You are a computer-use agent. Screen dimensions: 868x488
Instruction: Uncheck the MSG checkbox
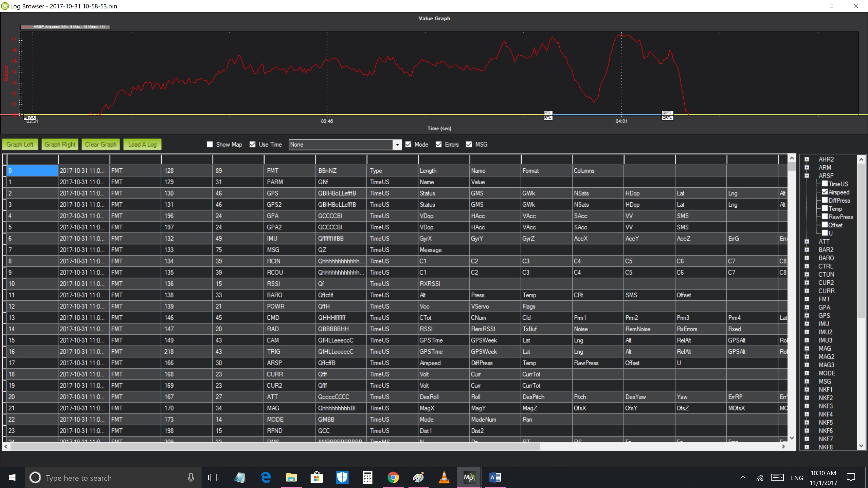pos(469,145)
